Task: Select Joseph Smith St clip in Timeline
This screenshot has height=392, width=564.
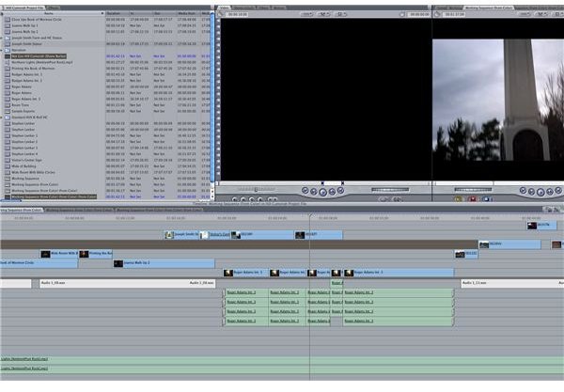Action: pyautogui.click(x=180, y=235)
